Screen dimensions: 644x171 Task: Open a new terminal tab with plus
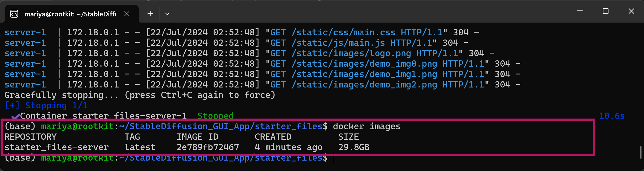150,13
